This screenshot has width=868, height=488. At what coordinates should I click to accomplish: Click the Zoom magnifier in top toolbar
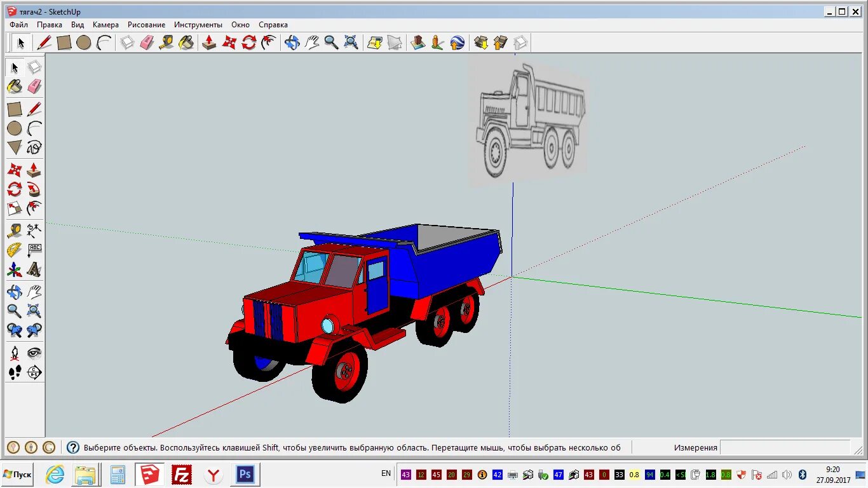click(x=331, y=43)
